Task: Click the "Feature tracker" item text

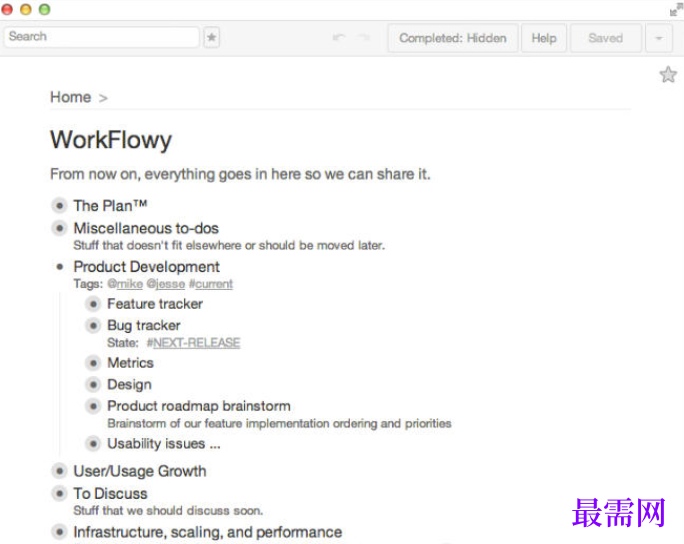Action: coord(155,304)
